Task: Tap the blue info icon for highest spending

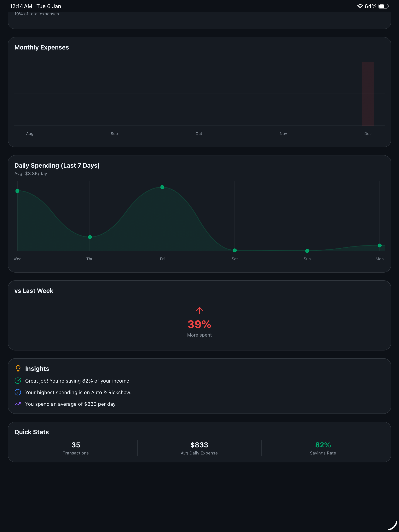Action: click(x=18, y=392)
